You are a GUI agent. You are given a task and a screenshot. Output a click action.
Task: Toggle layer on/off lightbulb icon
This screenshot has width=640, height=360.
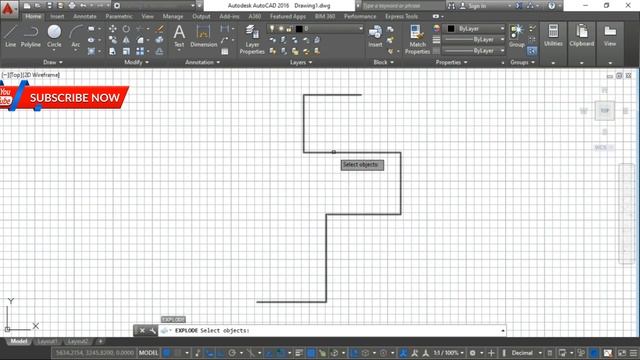(x=272, y=29)
